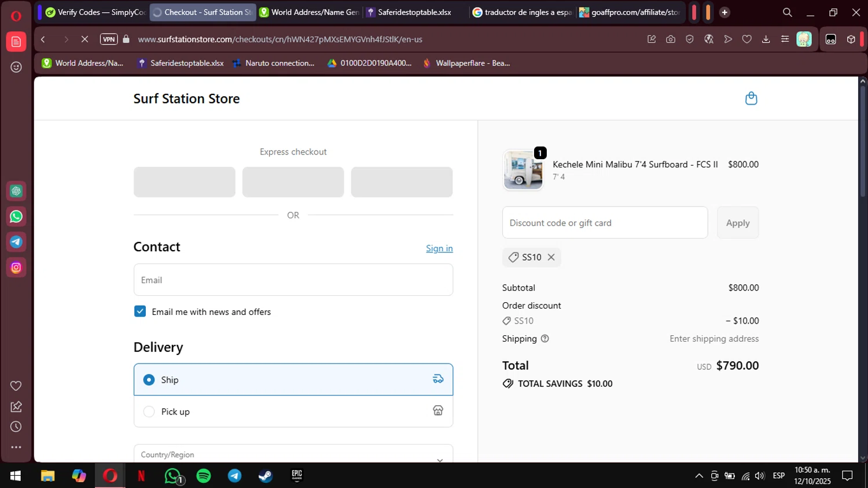868x488 pixels.
Task: Open Telegram in Opera sidebar
Action: [x=16, y=242]
